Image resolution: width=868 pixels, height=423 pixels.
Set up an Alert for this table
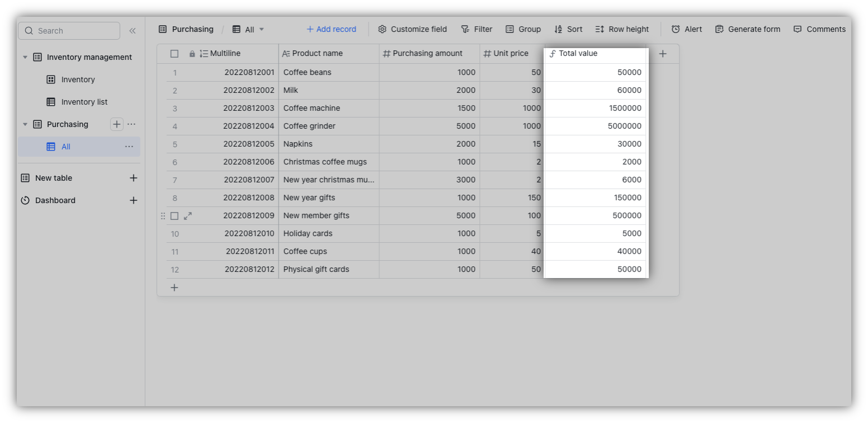click(687, 29)
